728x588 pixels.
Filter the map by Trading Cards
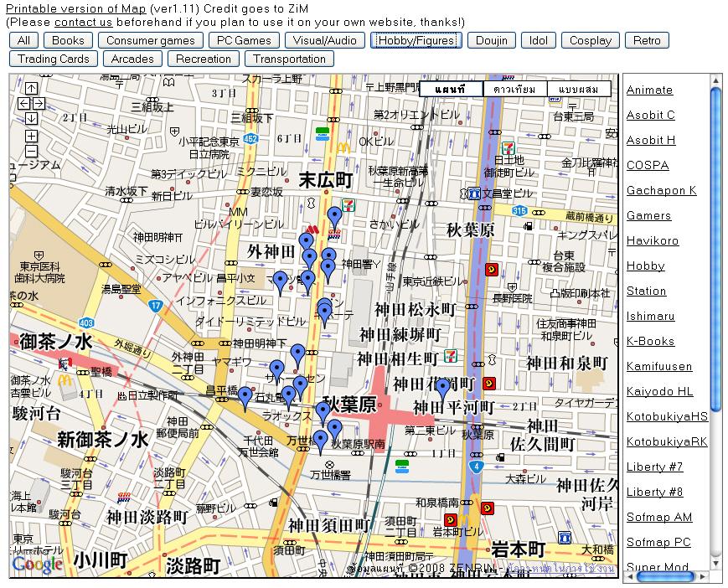[54, 59]
